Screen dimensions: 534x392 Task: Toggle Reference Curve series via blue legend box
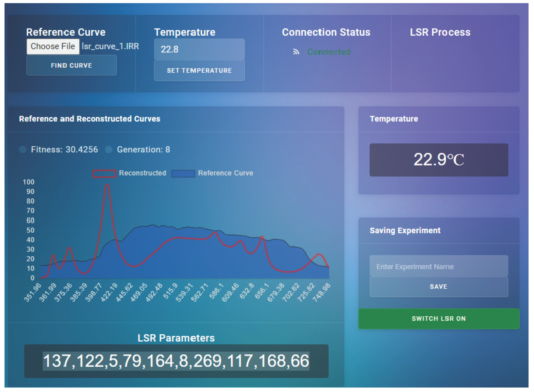[183, 174]
